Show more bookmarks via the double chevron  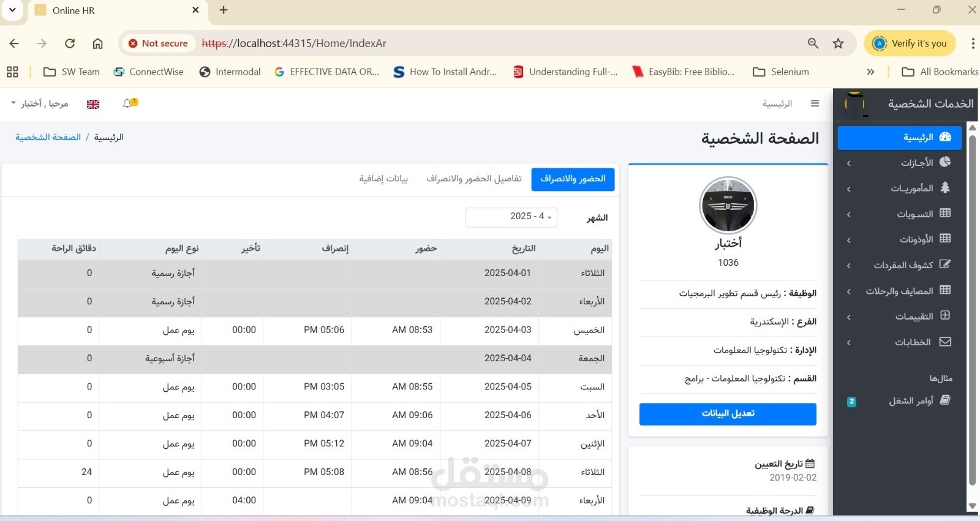[x=870, y=72]
